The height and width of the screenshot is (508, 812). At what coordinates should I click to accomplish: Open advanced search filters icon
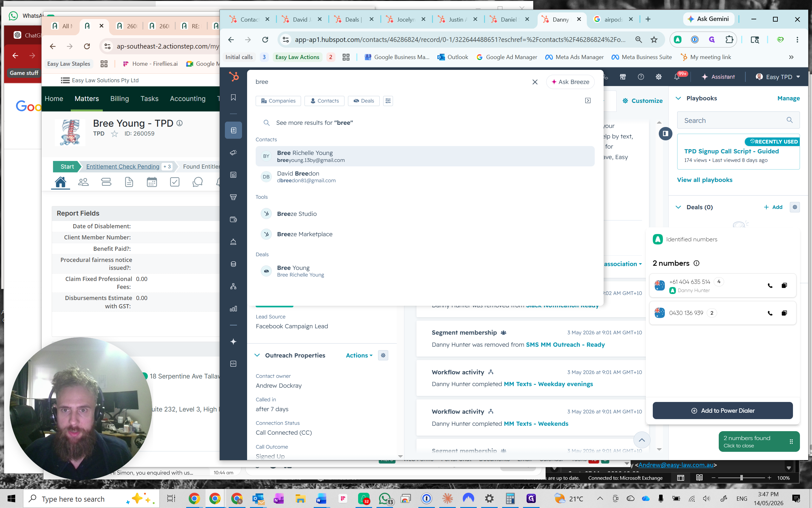[388, 101]
